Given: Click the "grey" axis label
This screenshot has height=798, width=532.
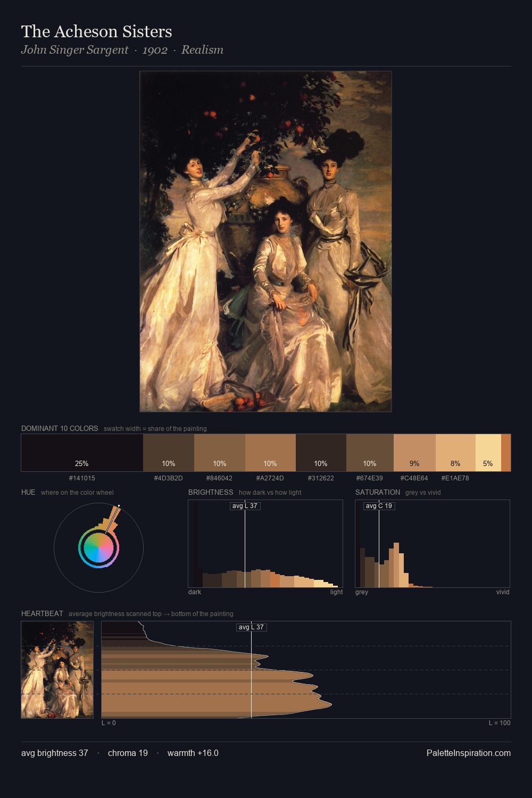Looking at the screenshot, I should tap(362, 592).
